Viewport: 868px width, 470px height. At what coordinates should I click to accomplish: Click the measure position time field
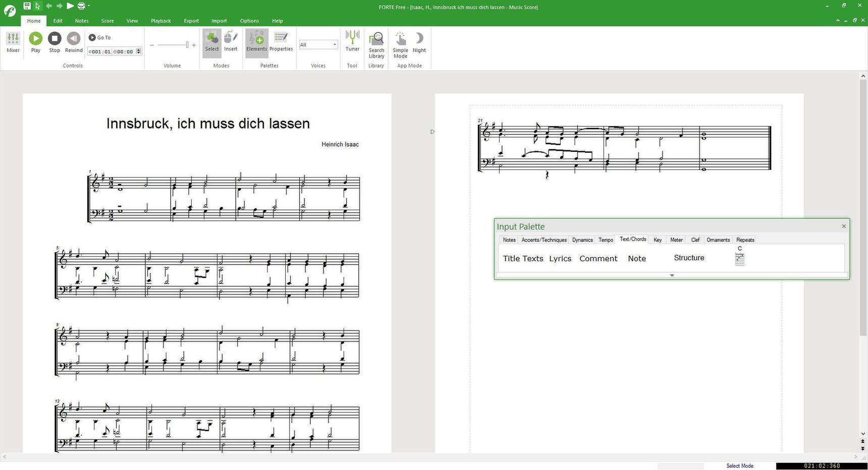point(99,51)
